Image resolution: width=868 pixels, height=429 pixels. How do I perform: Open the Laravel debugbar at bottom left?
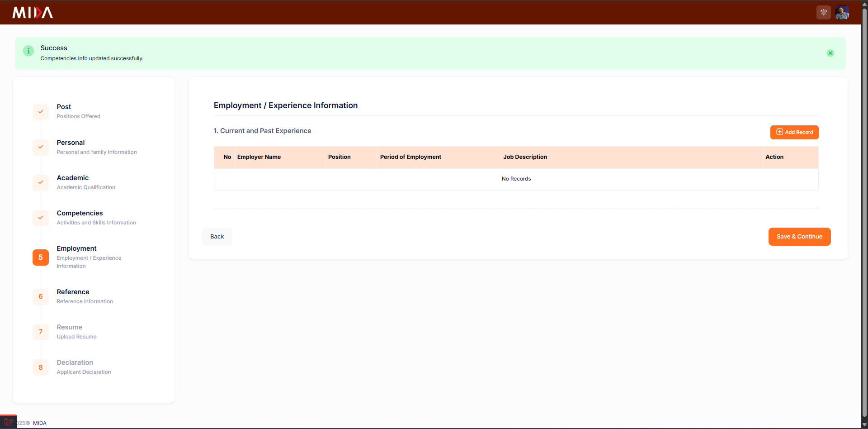8,421
